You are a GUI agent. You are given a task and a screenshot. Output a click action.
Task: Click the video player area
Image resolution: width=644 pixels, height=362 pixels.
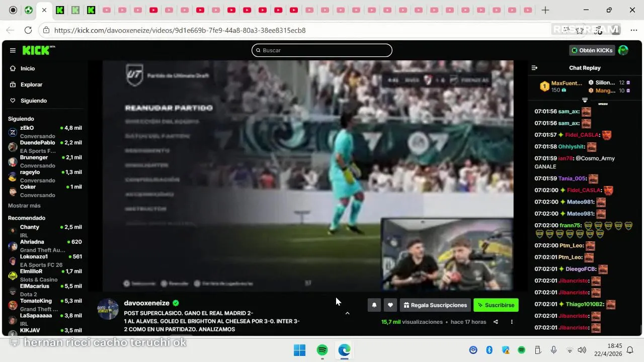click(308, 175)
